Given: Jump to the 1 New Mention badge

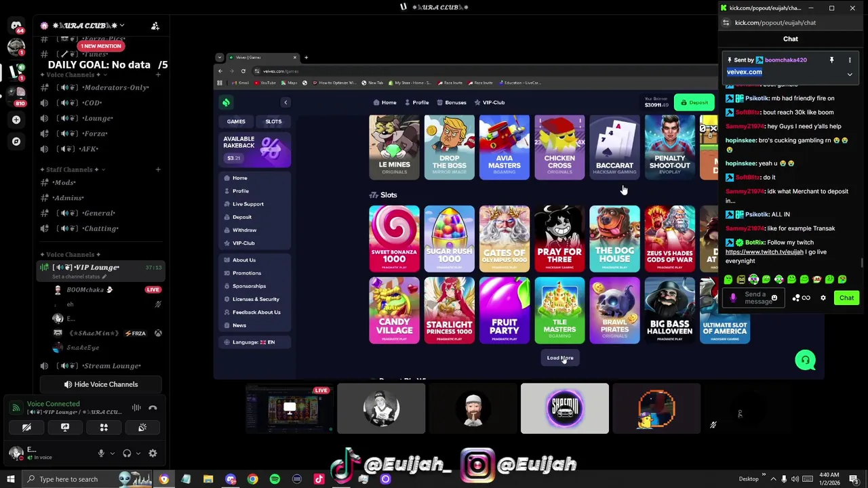Looking at the screenshot, I should coord(101,46).
